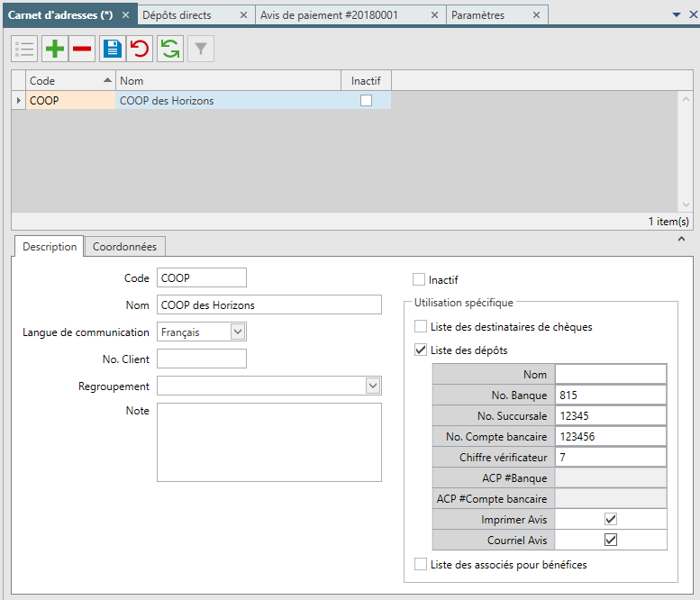
Task: Click inside the Note text area
Action: click(269, 442)
